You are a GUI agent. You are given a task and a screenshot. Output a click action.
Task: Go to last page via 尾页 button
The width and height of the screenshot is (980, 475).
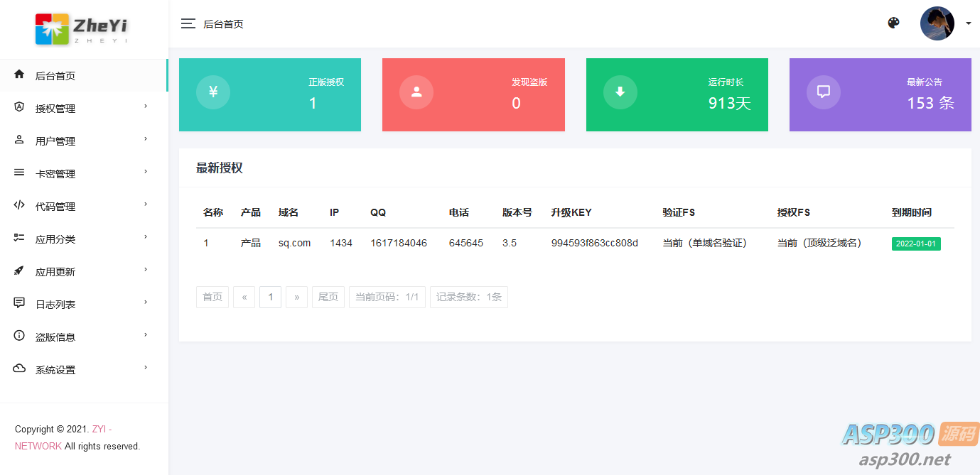coord(328,297)
